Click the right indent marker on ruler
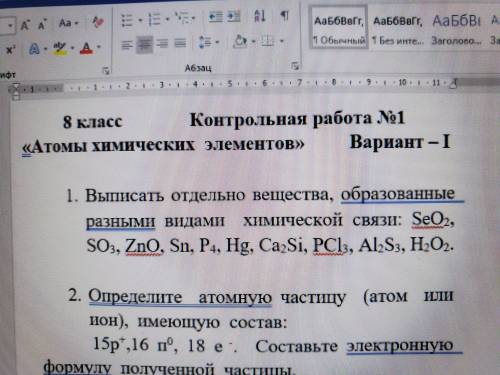The width and height of the screenshot is (500, 375). pyautogui.click(x=453, y=83)
